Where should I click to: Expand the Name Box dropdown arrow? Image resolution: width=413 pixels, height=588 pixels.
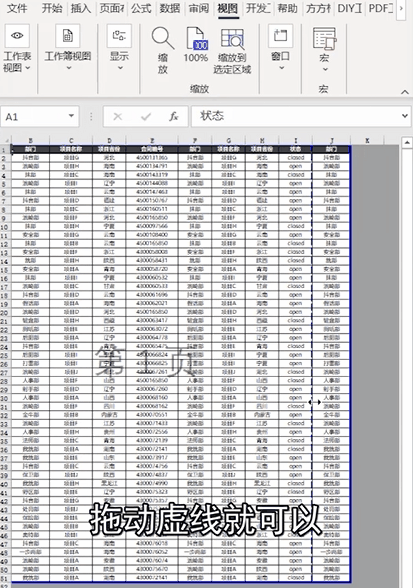[x=71, y=116]
